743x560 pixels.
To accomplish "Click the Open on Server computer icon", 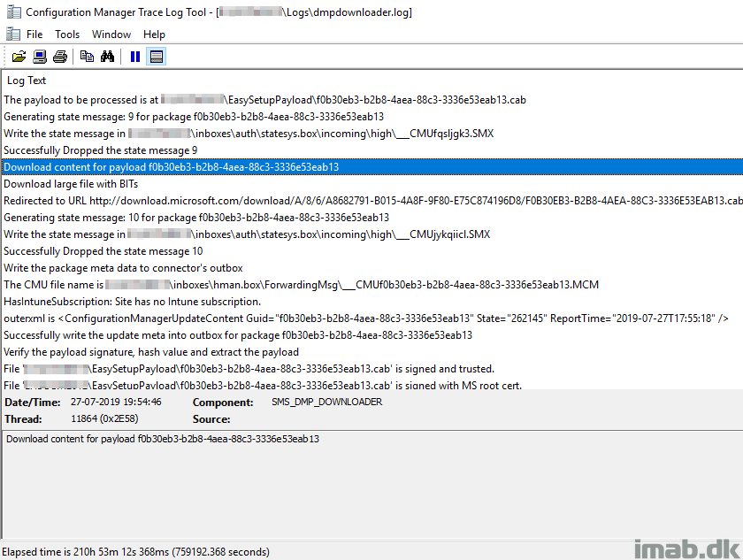I will (40, 57).
